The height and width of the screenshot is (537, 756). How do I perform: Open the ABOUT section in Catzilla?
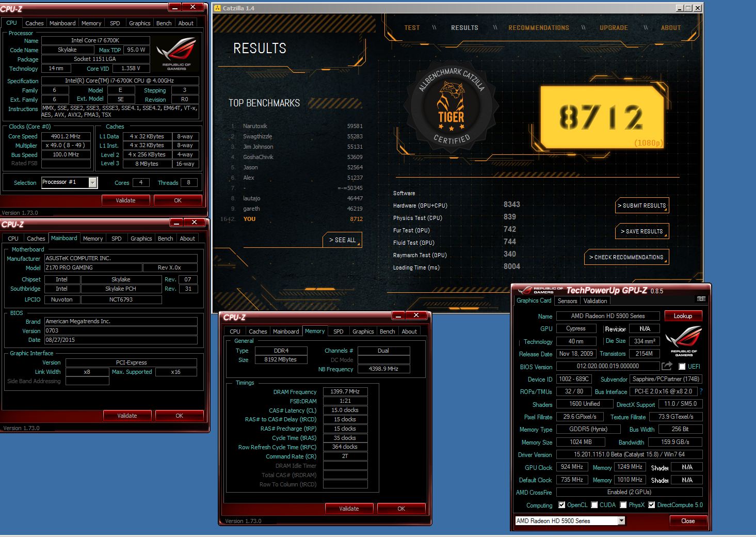coord(671,28)
